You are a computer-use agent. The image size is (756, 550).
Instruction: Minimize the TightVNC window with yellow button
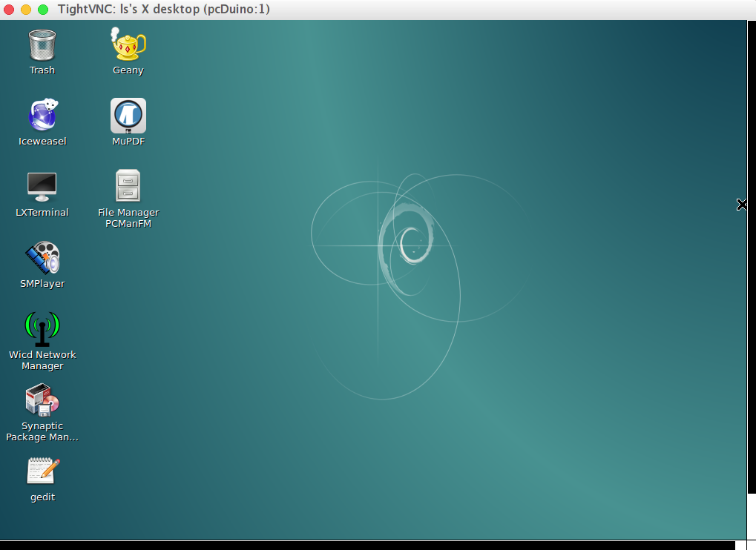[x=26, y=10]
